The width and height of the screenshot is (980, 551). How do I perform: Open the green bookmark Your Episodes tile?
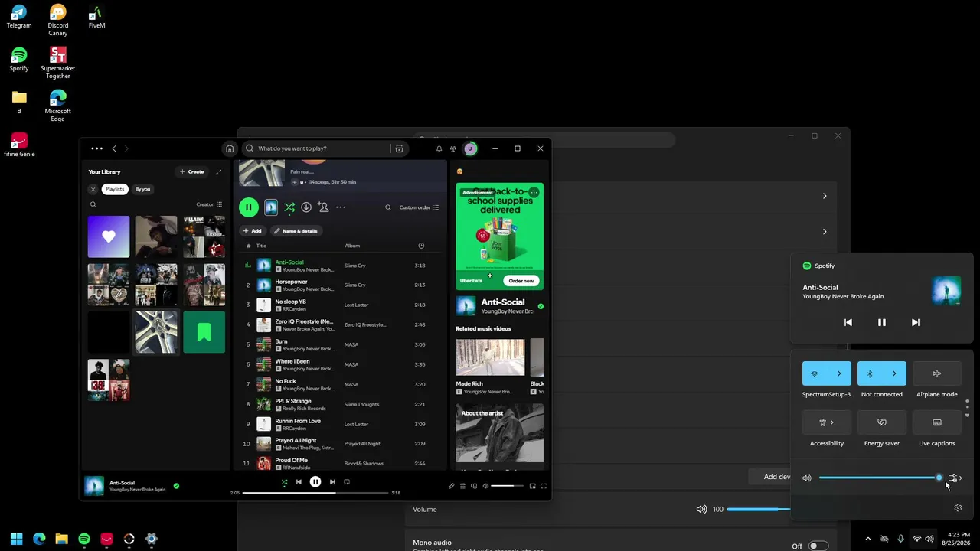[x=204, y=332]
